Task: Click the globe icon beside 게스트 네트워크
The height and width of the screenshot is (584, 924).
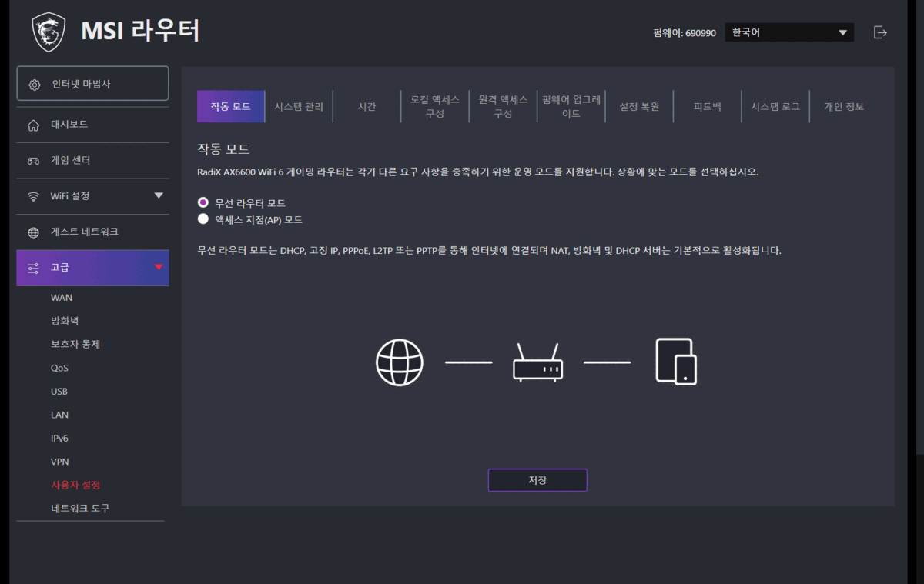Action: tap(33, 232)
